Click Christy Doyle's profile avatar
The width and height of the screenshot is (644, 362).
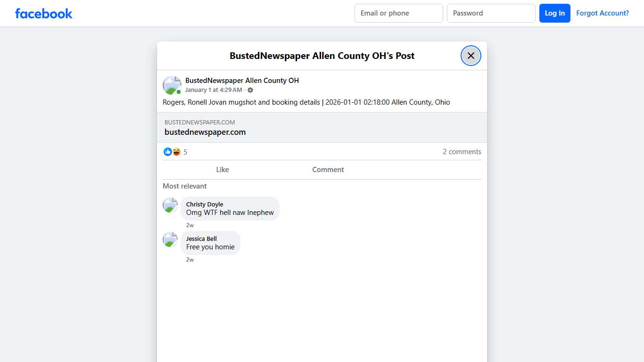[170, 205]
